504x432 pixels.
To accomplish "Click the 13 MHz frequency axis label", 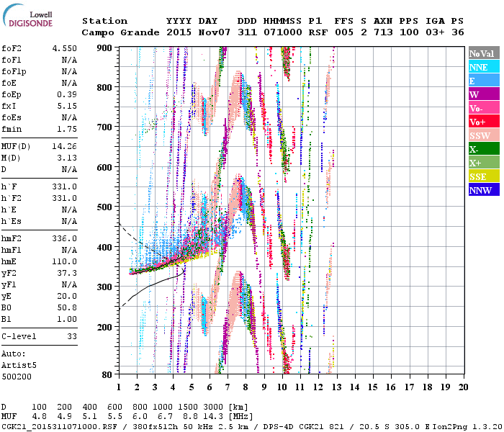I will coord(336,387).
